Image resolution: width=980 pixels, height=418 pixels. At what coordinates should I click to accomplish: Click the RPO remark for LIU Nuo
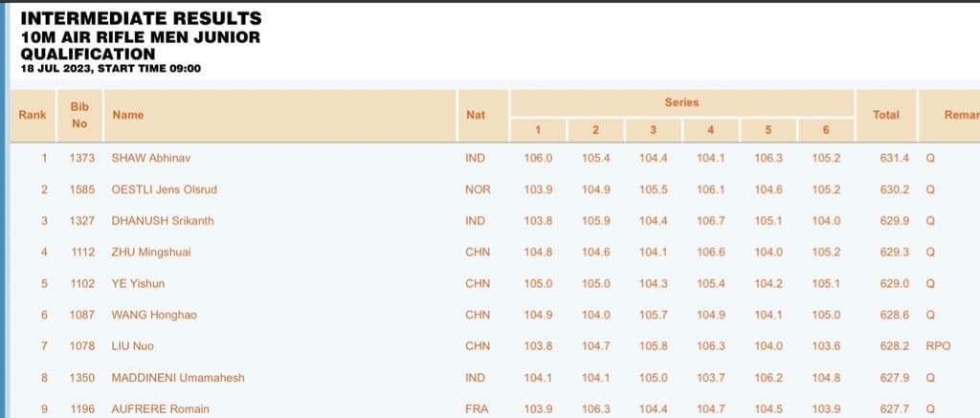pyautogui.click(x=938, y=346)
